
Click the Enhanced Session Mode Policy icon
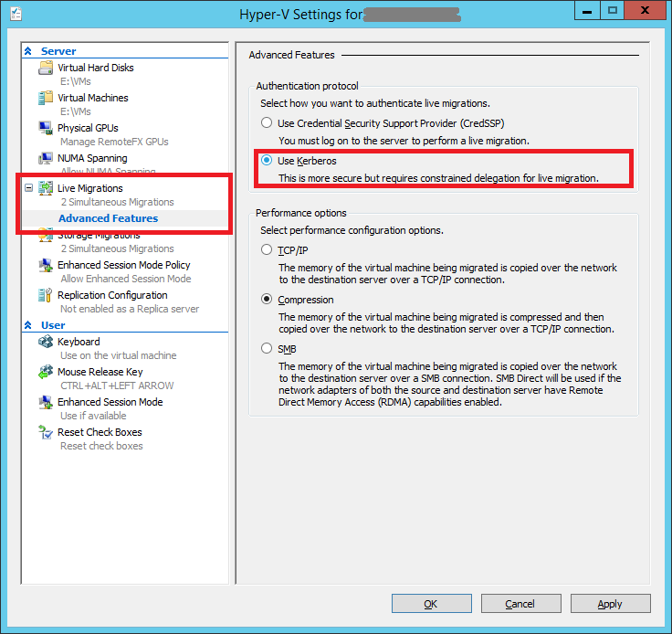tap(46, 265)
